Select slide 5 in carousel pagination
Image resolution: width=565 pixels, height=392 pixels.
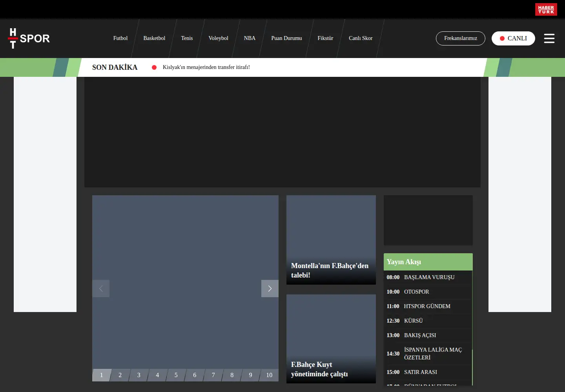[x=176, y=375]
